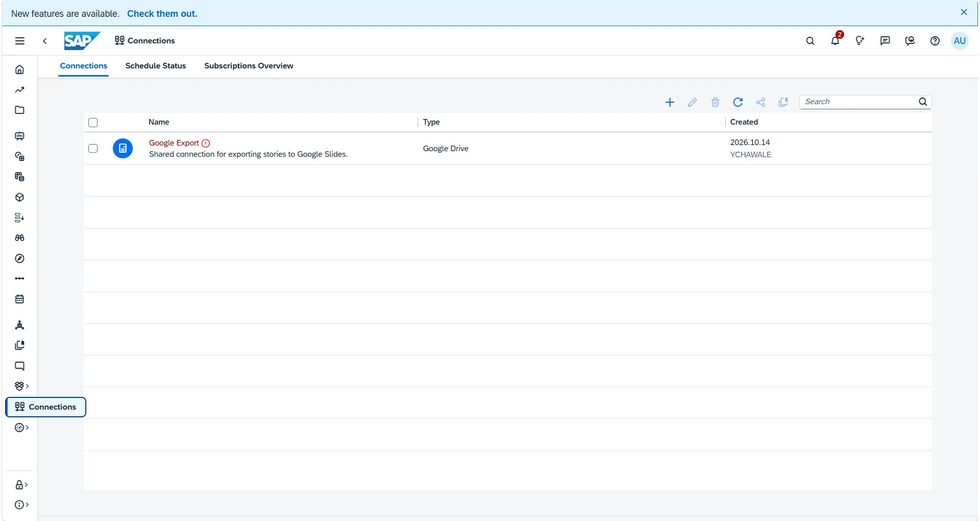Expand the Security lock menu in the sidebar

tap(21, 485)
